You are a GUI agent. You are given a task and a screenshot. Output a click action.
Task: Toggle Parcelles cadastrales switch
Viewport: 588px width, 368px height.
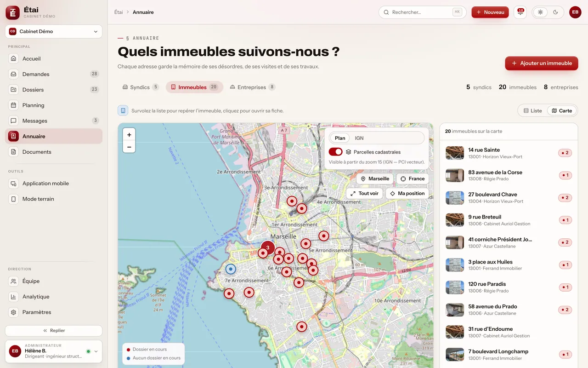pos(336,152)
